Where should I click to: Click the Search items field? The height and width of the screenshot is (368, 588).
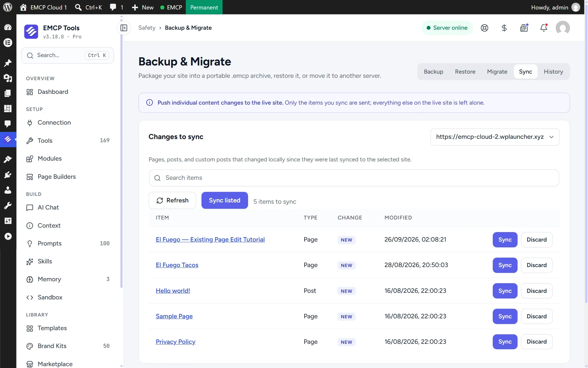[x=354, y=178]
